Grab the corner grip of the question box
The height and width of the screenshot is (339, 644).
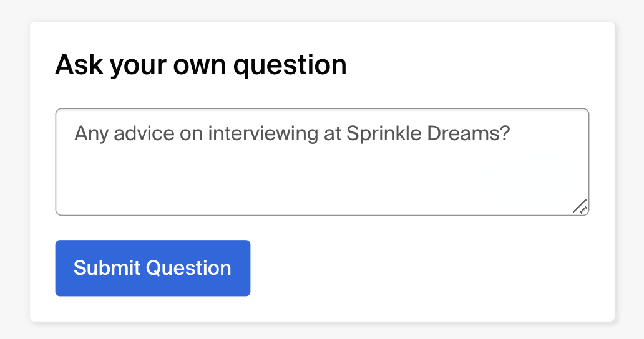click(581, 207)
